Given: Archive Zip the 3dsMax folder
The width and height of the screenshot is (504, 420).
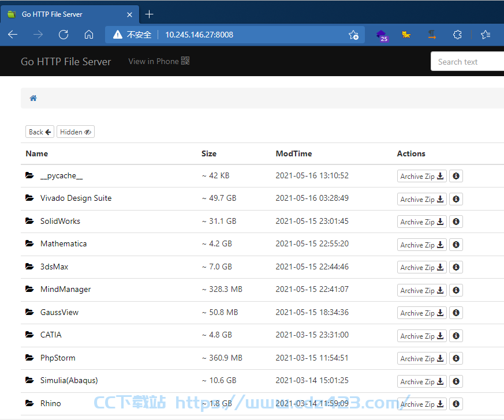Looking at the screenshot, I should tap(421, 267).
